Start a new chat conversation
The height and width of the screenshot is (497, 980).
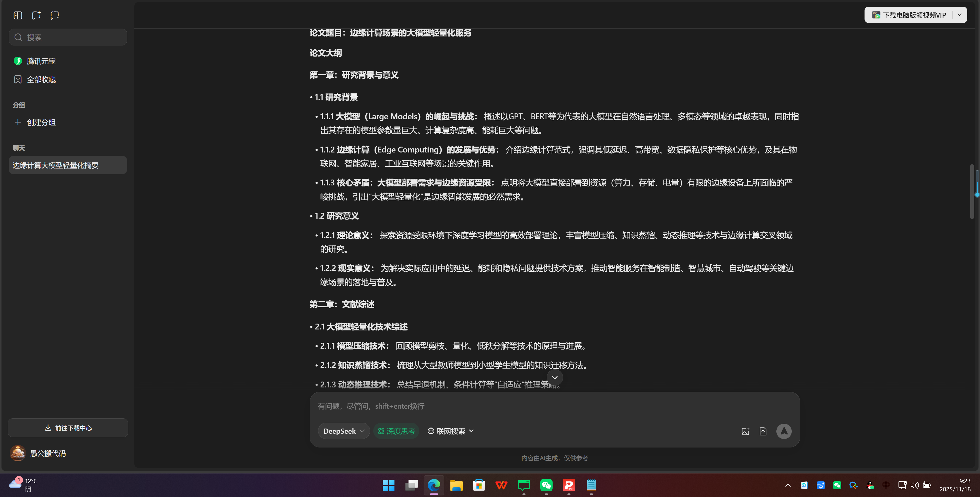coord(36,15)
